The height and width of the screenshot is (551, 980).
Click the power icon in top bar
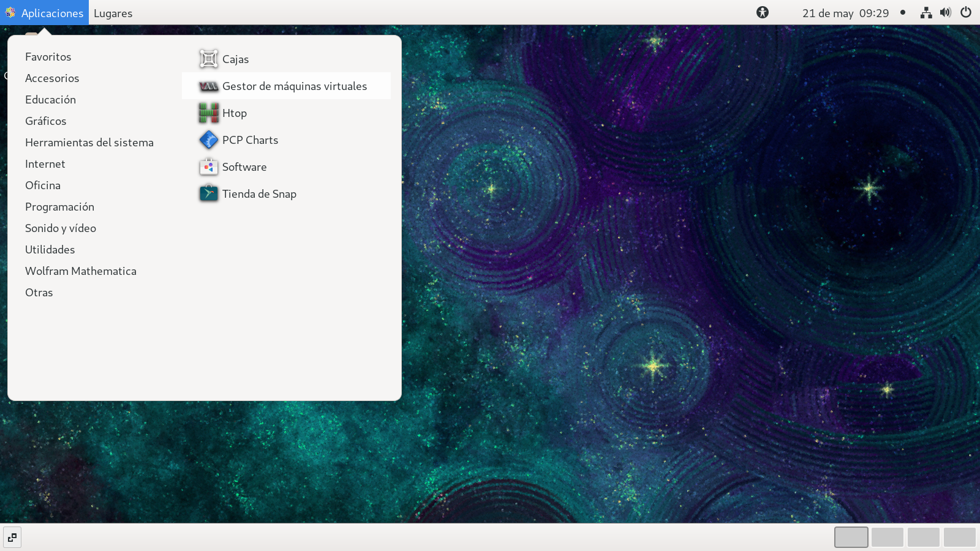click(x=966, y=12)
